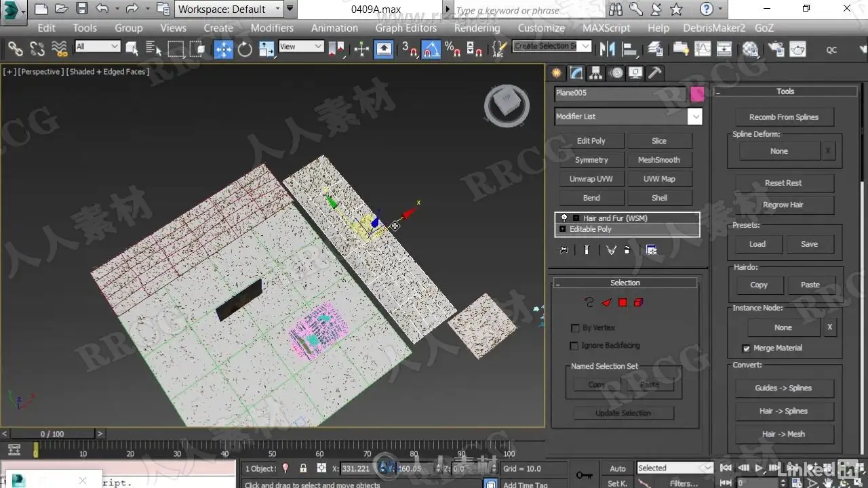This screenshot has width=868, height=488.
Task: Open the Curve Editor toolbar icon
Action: tap(703, 49)
